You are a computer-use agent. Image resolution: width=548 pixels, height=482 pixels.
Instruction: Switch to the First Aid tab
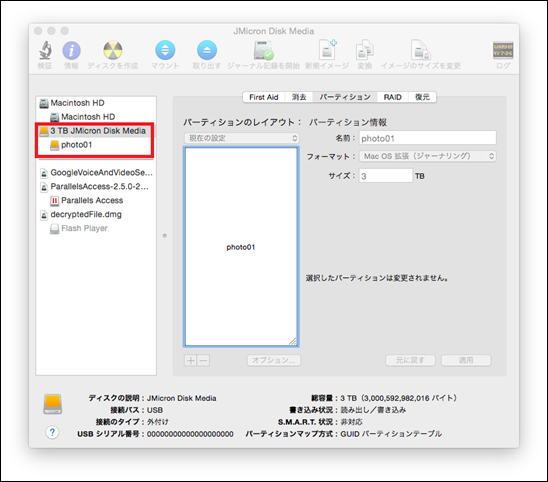pyautogui.click(x=264, y=97)
